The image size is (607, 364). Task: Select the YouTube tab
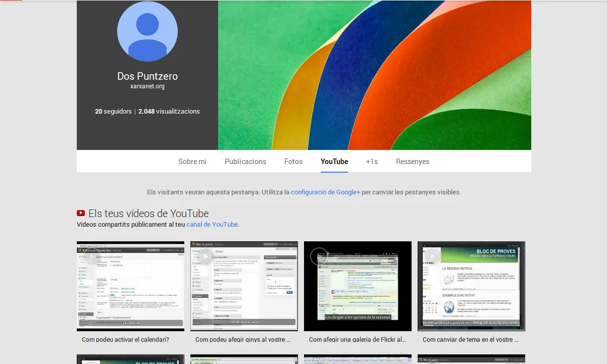tap(334, 162)
